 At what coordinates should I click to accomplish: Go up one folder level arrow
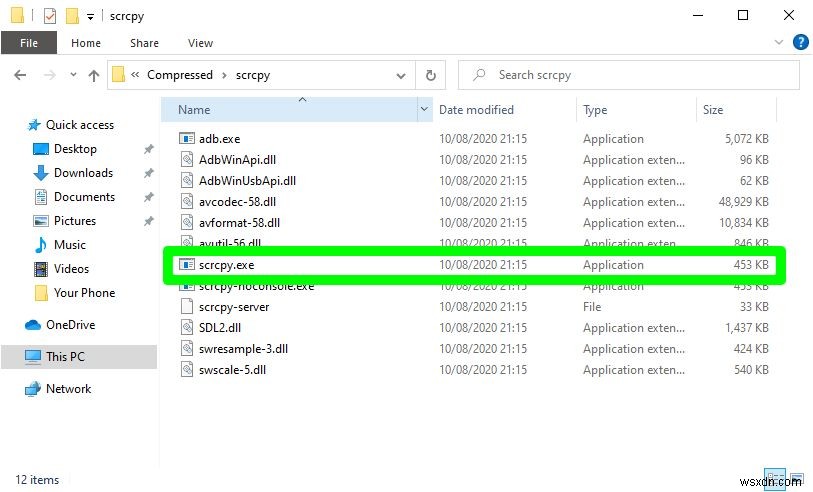click(93, 76)
